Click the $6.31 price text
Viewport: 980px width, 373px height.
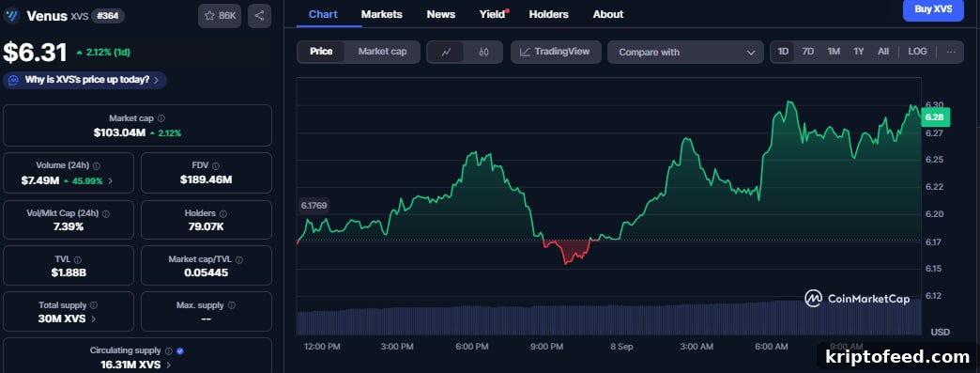click(35, 53)
